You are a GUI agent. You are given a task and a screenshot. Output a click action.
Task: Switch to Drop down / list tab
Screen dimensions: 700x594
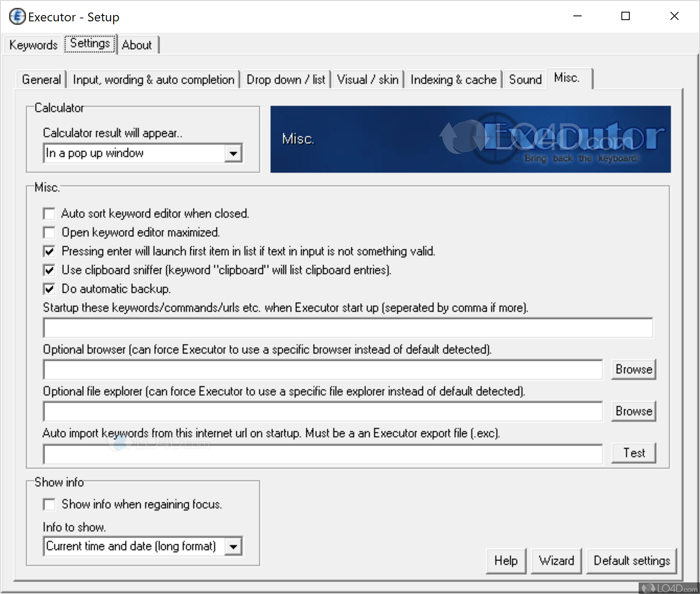[x=286, y=79]
